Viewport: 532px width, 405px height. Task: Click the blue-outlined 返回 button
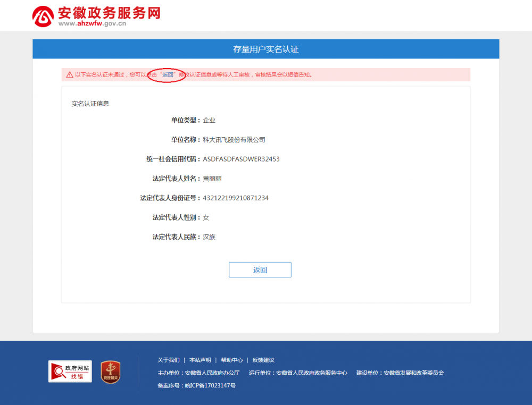click(260, 269)
